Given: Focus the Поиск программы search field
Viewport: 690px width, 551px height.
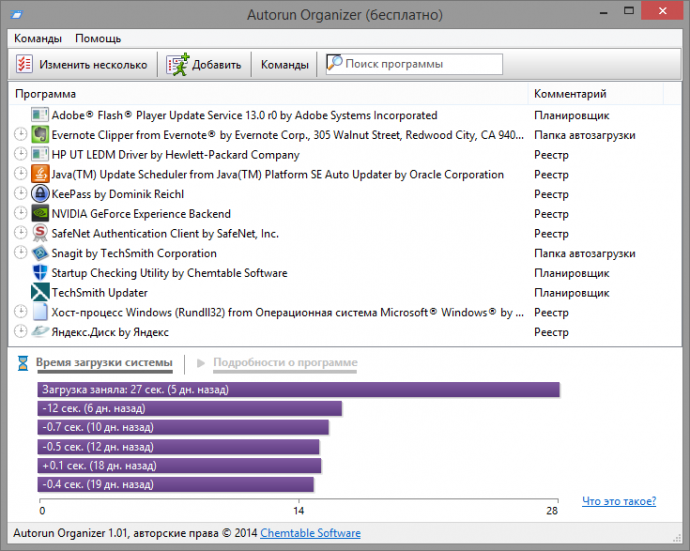Looking at the screenshot, I should (x=414, y=64).
